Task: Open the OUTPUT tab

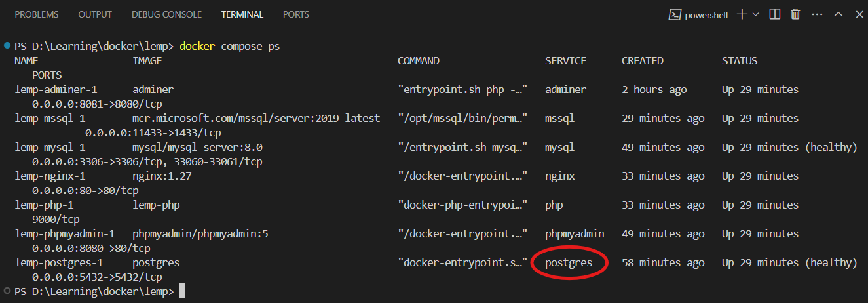Action: coord(95,14)
